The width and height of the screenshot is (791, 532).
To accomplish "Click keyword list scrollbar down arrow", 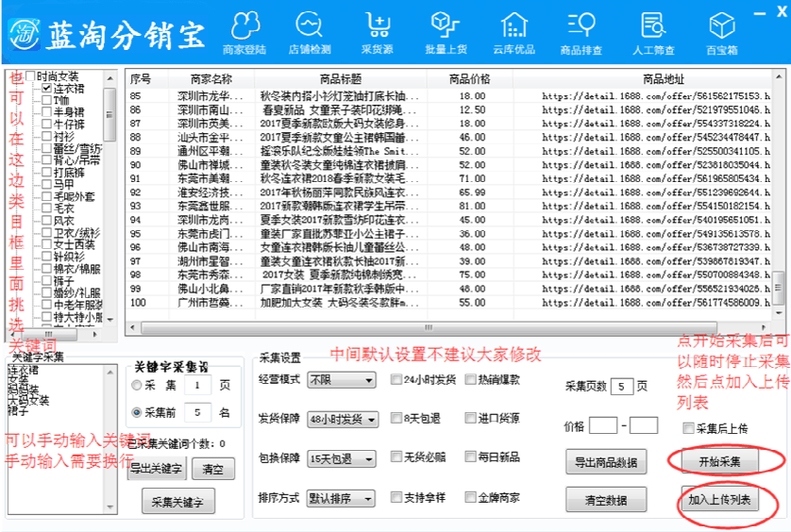I will (x=110, y=507).
